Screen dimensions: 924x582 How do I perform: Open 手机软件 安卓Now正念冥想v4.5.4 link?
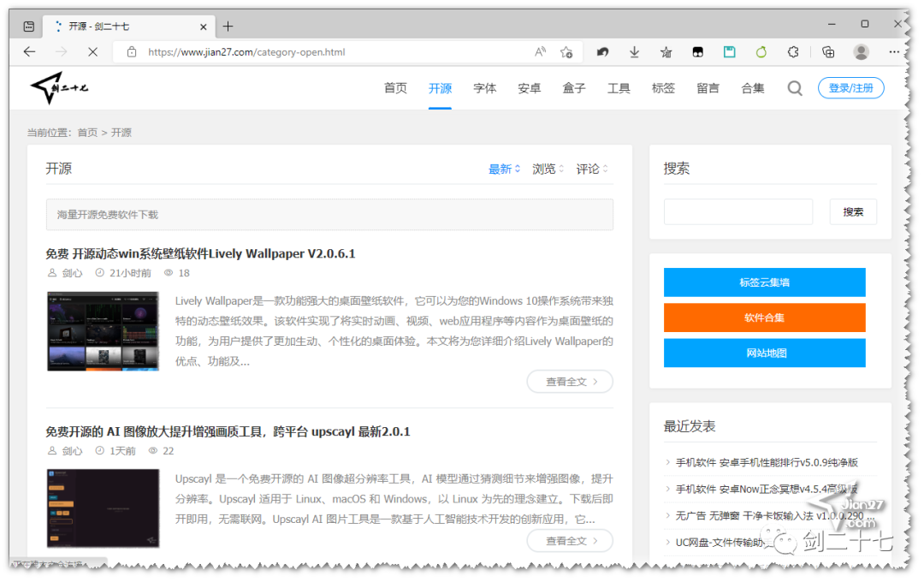coord(767,489)
